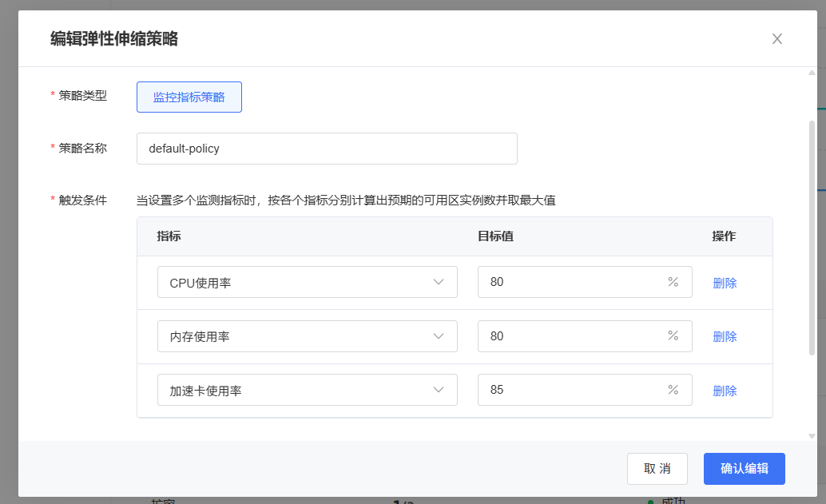Click 取消 to cancel editing

(657, 469)
